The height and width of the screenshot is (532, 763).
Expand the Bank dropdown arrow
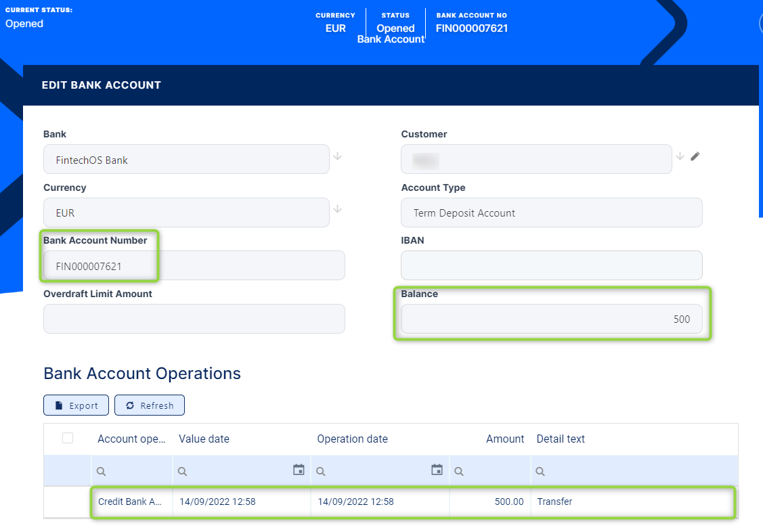[x=338, y=156]
